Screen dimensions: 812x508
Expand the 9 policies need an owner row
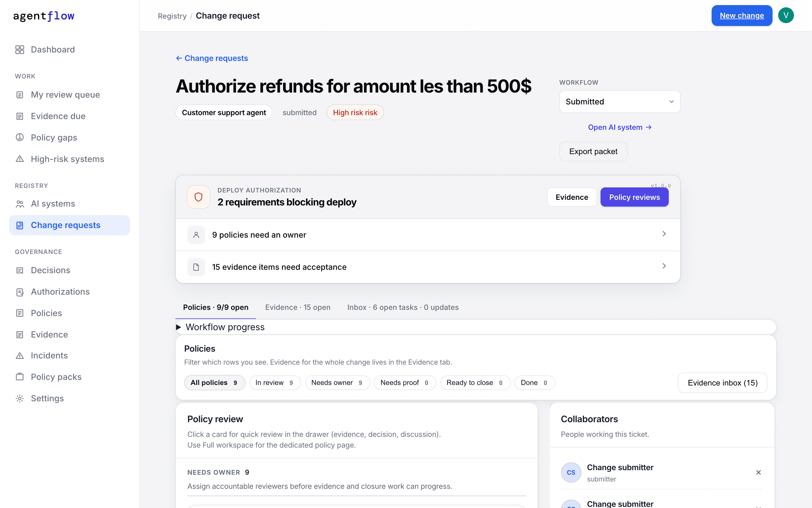pos(428,235)
